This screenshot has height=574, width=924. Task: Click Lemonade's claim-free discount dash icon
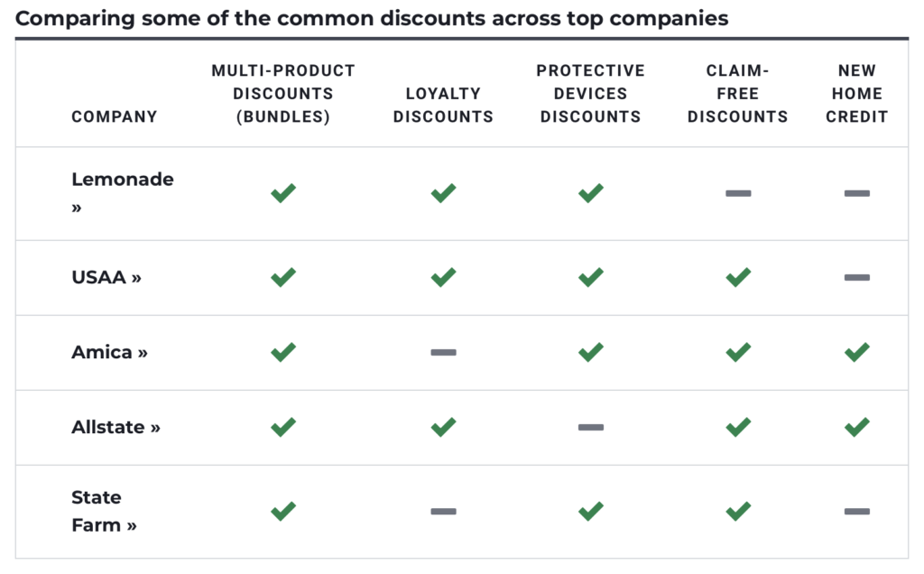click(738, 193)
